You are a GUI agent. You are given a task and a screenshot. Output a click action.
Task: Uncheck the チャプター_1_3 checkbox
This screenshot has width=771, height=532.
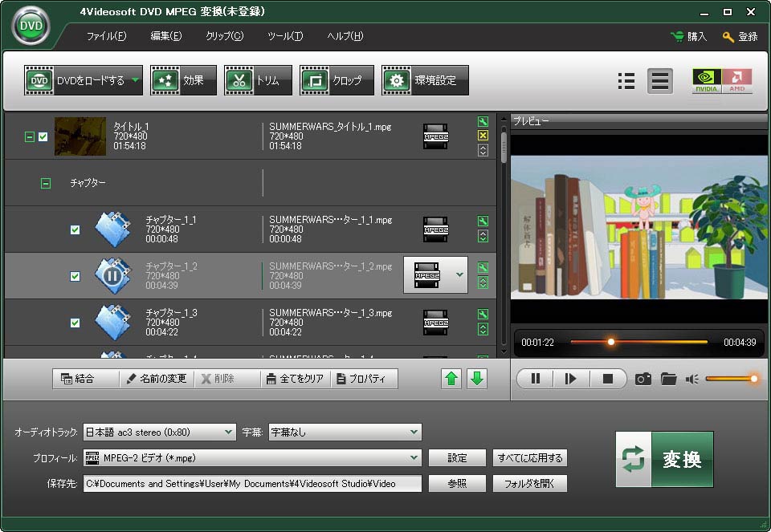pyautogui.click(x=75, y=323)
